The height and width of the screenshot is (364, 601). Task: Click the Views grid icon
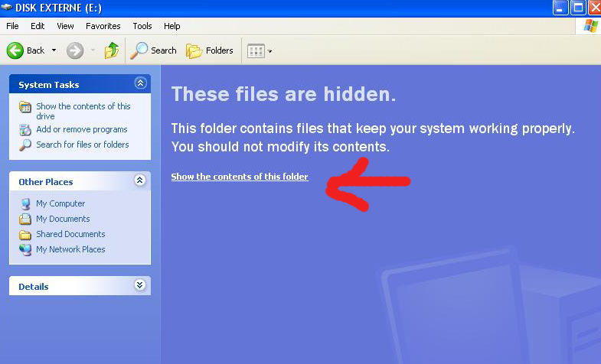256,51
